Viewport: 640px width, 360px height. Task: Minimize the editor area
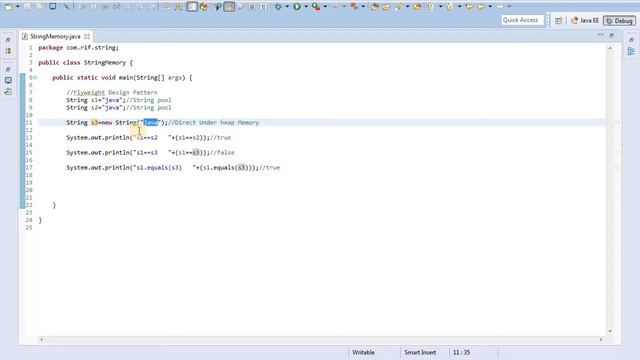point(600,36)
